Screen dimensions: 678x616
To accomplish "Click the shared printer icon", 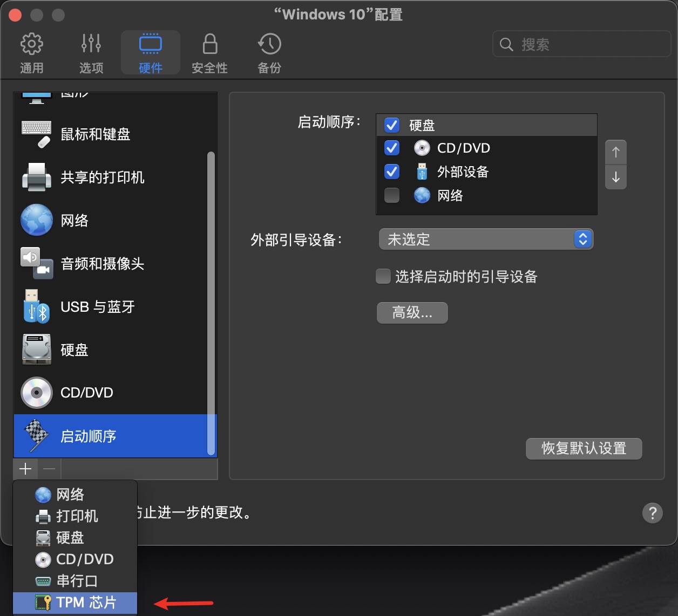I will pyautogui.click(x=37, y=177).
